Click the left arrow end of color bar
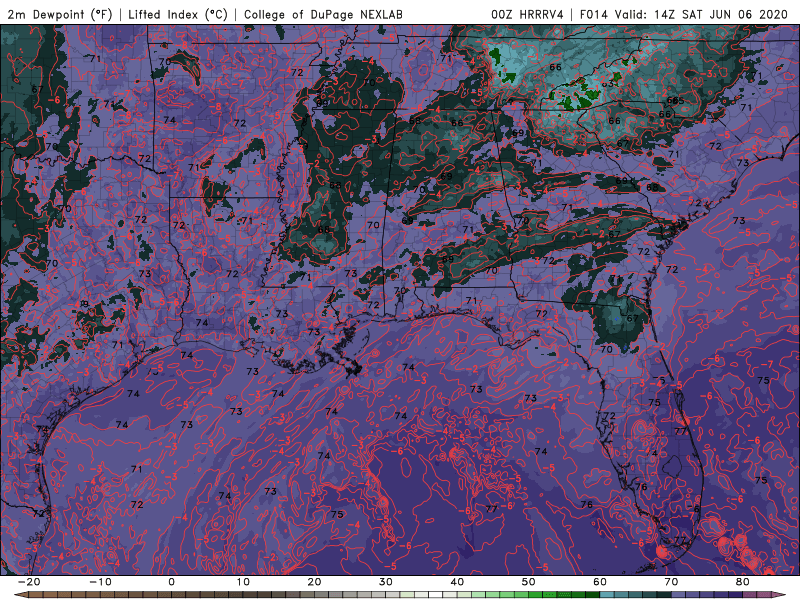The height and width of the screenshot is (600, 800). pyautogui.click(x=21, y=595)
